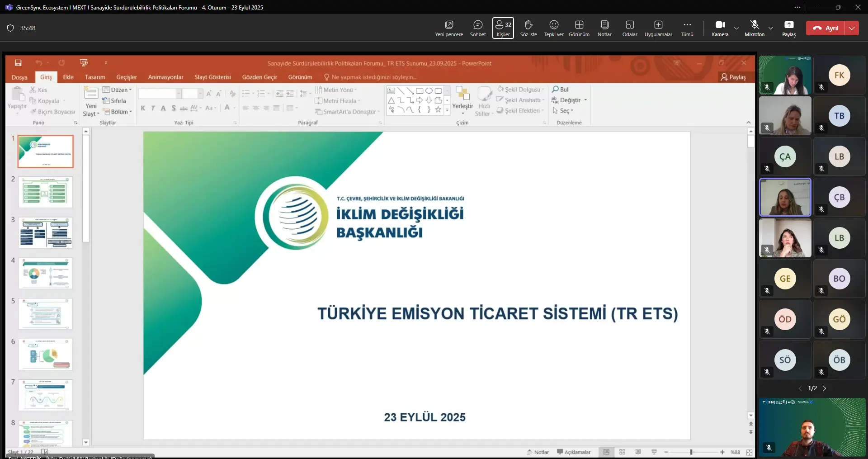Click the PowerPoint save icon

pyautogui.click(x=18, y=63)
